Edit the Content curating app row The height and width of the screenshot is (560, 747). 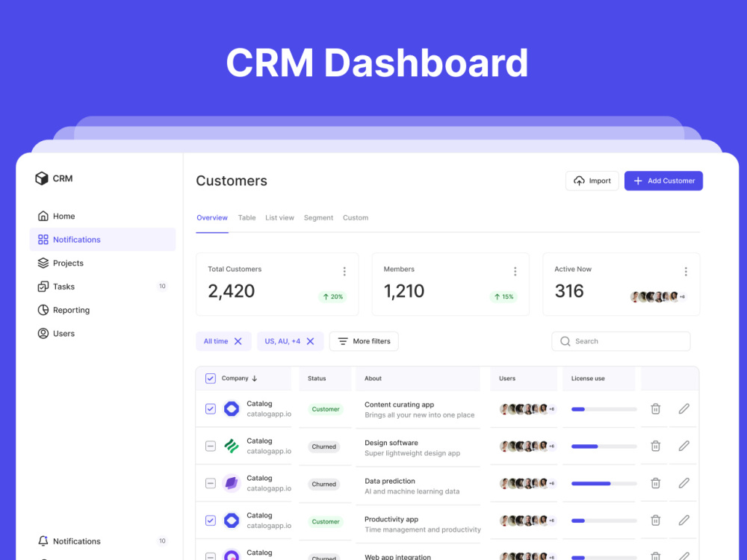(684, 408)
